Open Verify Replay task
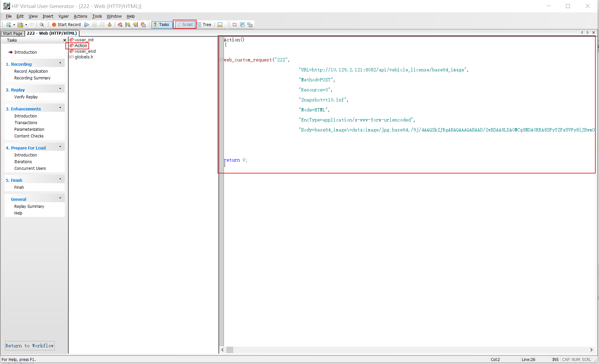 pyautogui.click(x=26, y=97)
